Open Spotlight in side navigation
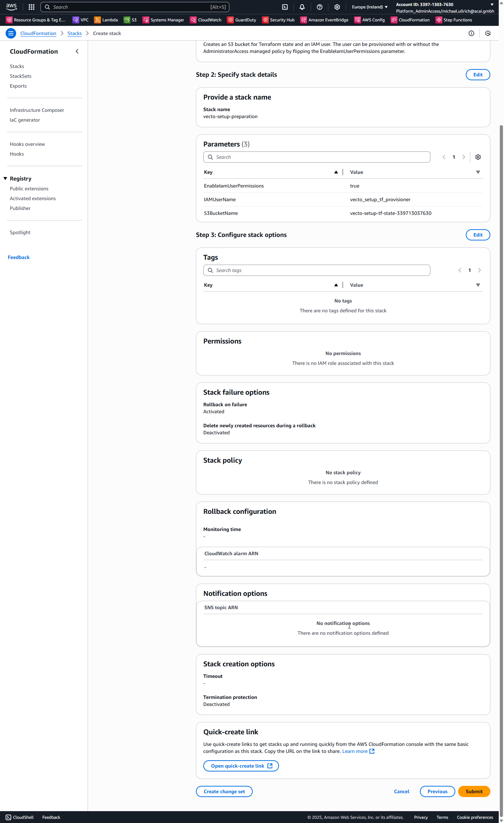The width and height of the screenshot is (504, 823). coord(20,232)
